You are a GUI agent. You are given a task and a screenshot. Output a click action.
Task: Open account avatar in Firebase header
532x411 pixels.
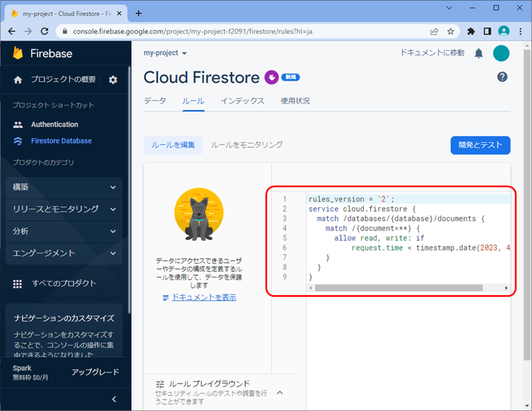[x=501, y=53]
